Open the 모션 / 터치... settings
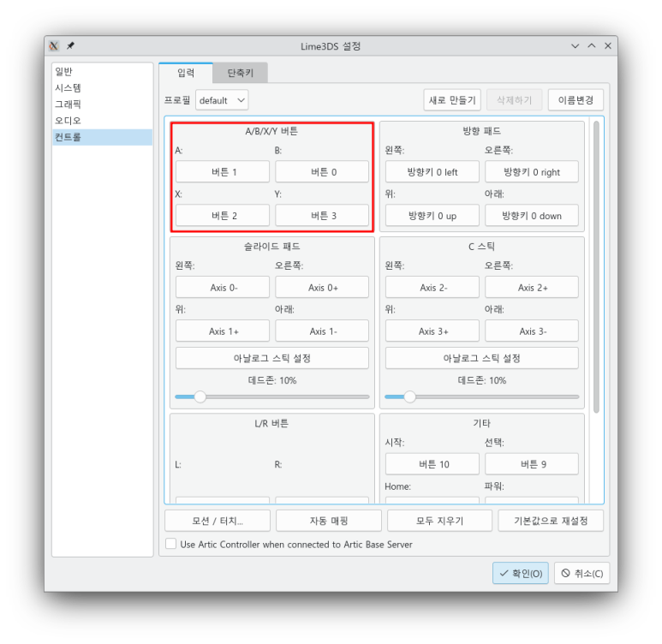 (x=218, y=521)
